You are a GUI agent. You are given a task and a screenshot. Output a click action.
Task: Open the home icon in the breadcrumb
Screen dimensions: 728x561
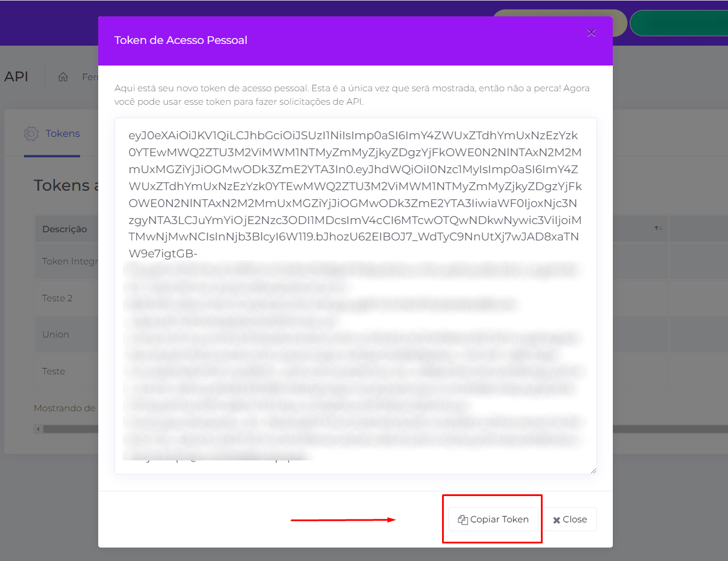pos(63,77)
